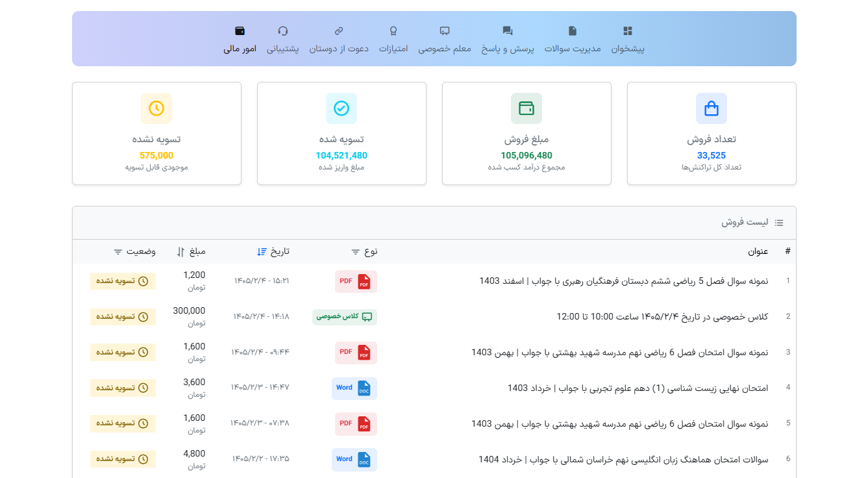Click the 300,000 تومان amount
Viewport: 868px width, 478px height.
189,317
